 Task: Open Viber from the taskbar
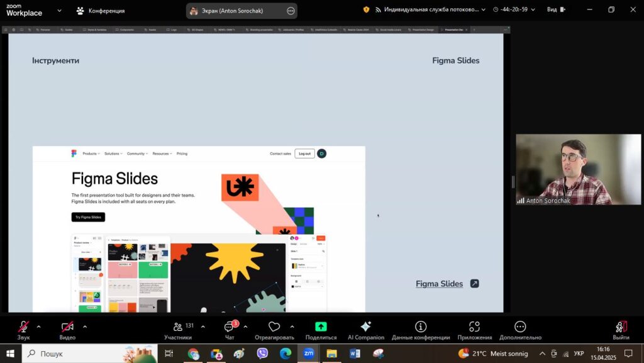pos(262,354)
